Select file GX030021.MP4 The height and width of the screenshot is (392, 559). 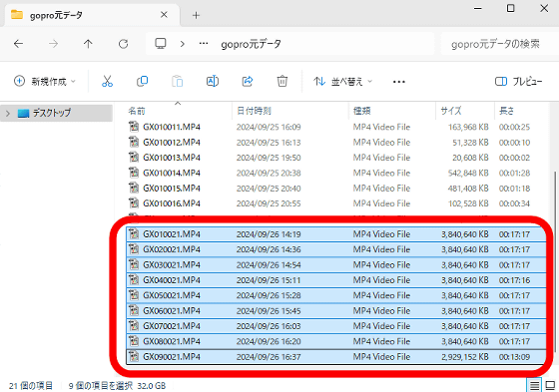click(x=335, y=264)
